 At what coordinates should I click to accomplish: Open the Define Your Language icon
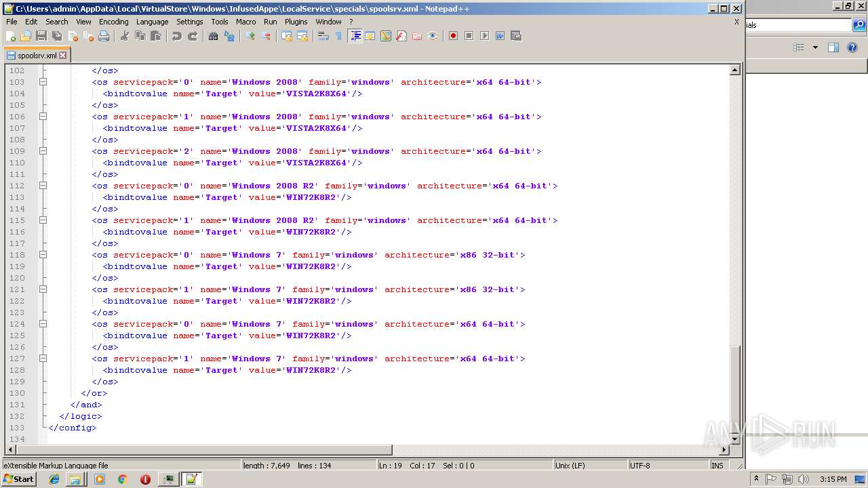(x=370, y=36)
